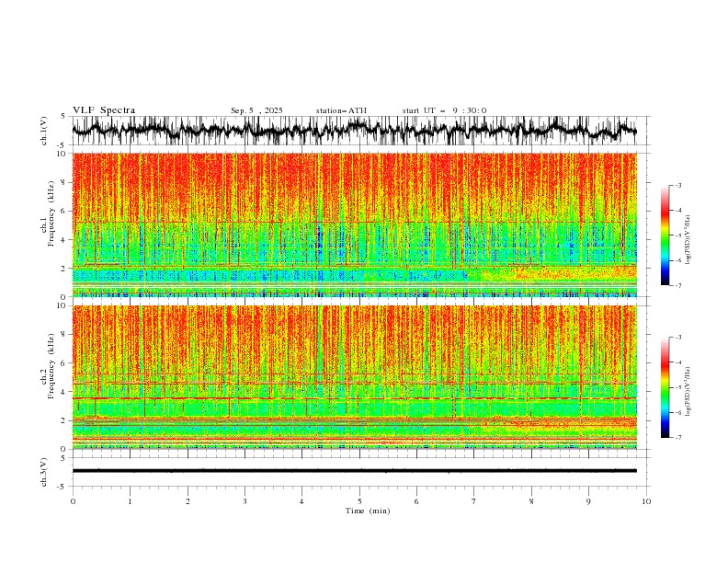Click the ch.3 flat waveform trace
Image resolution: width=728 pixels, height=563 pixels.
tap(354, 471)
